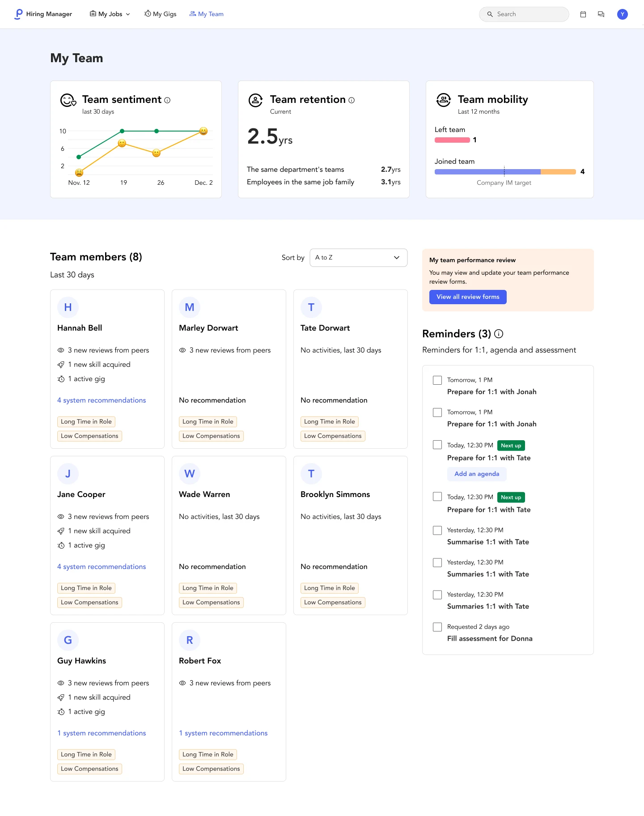The height and width of the screenshot is (816, 644).
Task: Open the user profile avatar Y
Action: (623, 14)
